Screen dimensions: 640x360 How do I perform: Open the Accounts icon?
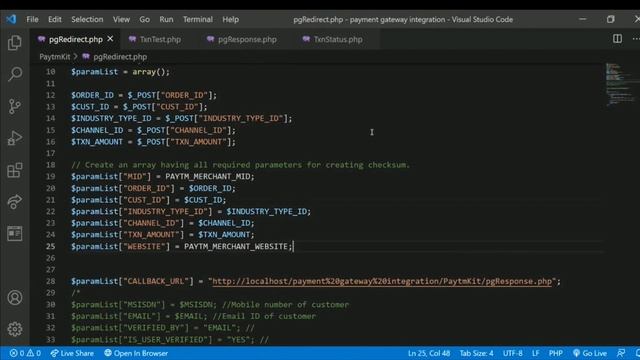coord(15,298)
